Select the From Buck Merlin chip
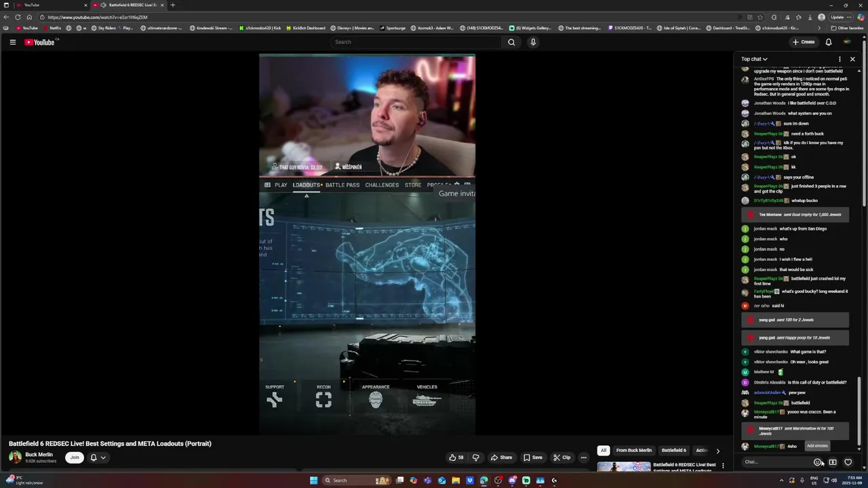The image size is (868, 488). [x=634, y=450]
